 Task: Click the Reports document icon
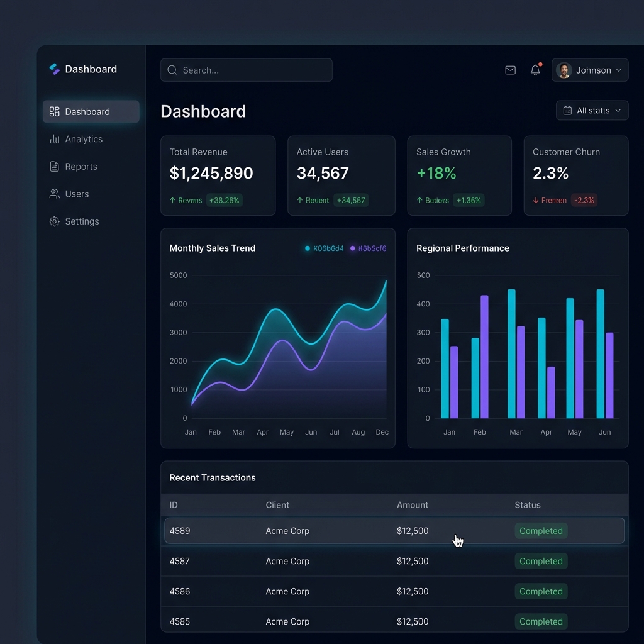click(x=53, y=166)
